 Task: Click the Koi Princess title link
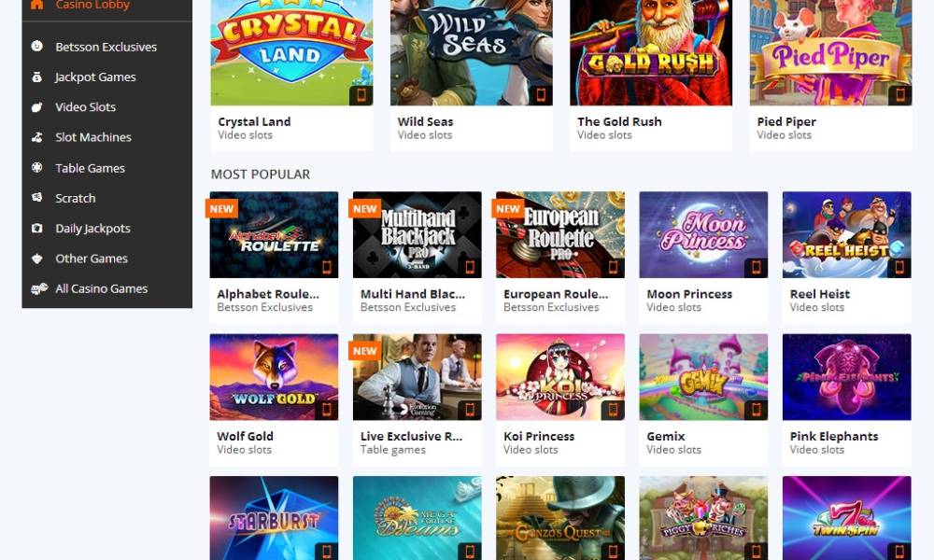click(x=539, y=436)
